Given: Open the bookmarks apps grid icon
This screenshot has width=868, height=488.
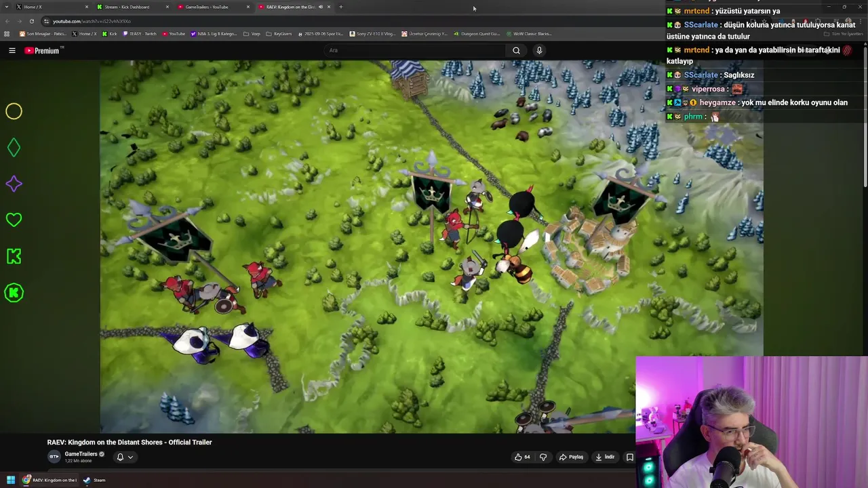Looking at the screenshot, I should 7,34.
